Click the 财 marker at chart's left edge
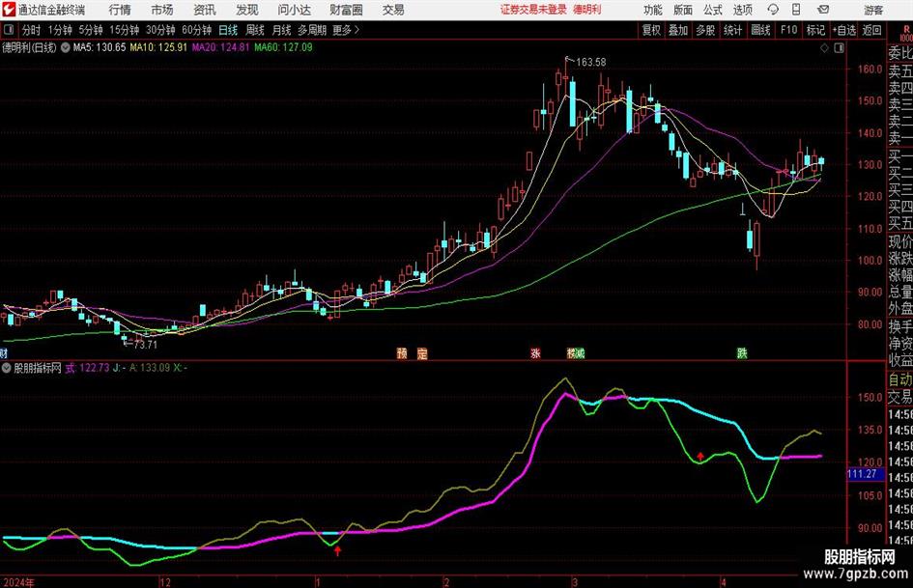The width and height of the screenshot is (913, 588). click(x=4, y=353)
